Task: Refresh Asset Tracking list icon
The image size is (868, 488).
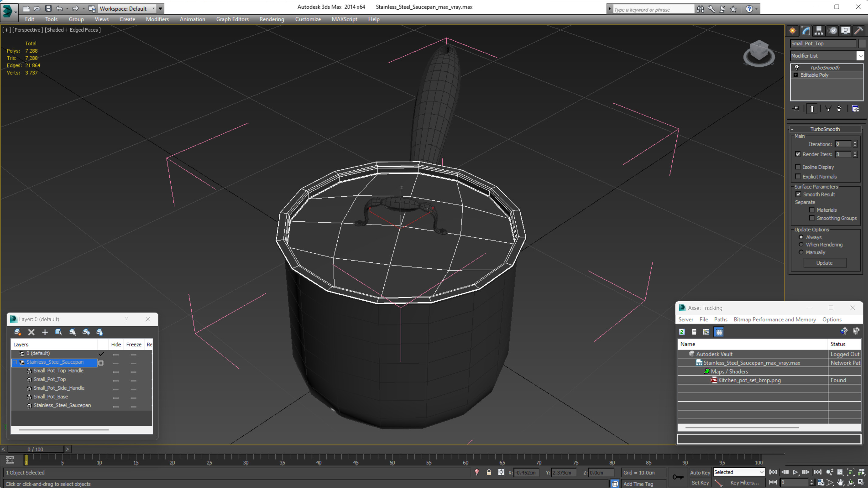Action: point(682,332)
